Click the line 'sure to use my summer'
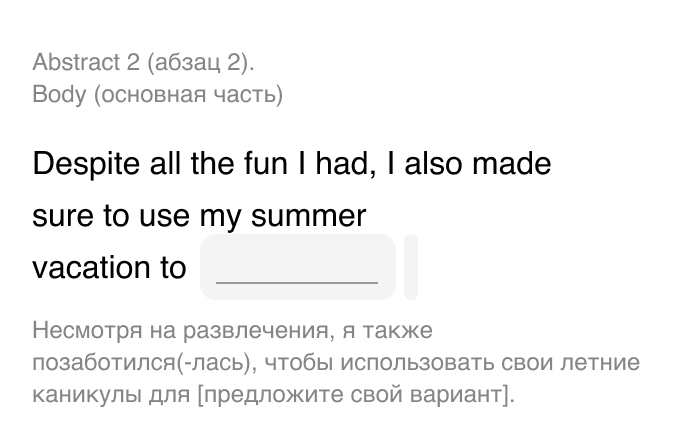 (x=200, y=216)
